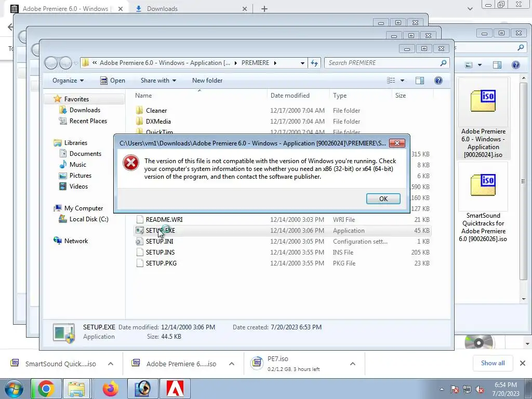Expand arrow after PREMIERE breadcrumb
Image resolution: width=532 pixels, height=399 pixels.
coord(275,63)
